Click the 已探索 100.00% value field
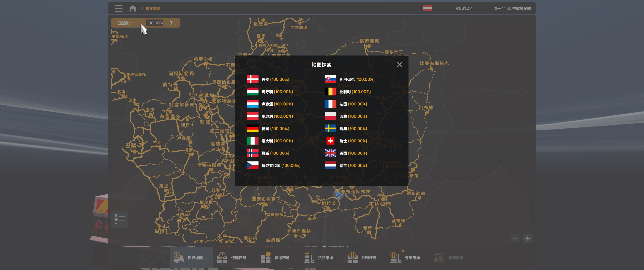 click(154, 23)
